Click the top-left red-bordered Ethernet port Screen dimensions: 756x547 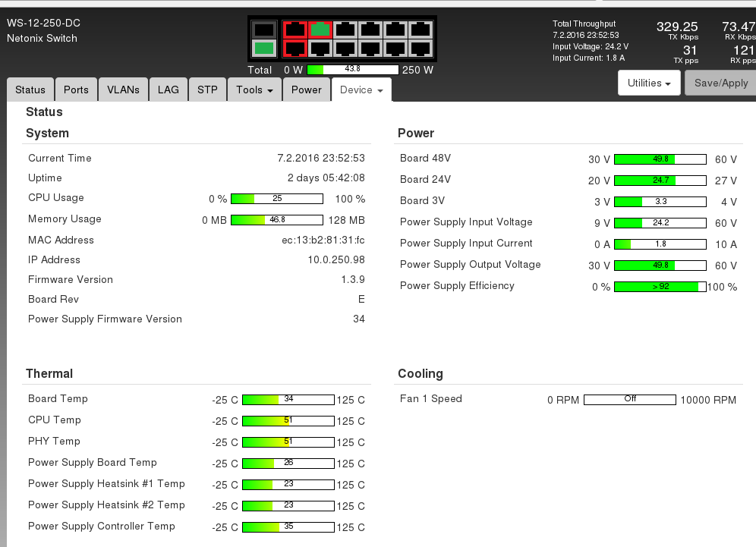[x=295, y=30]
